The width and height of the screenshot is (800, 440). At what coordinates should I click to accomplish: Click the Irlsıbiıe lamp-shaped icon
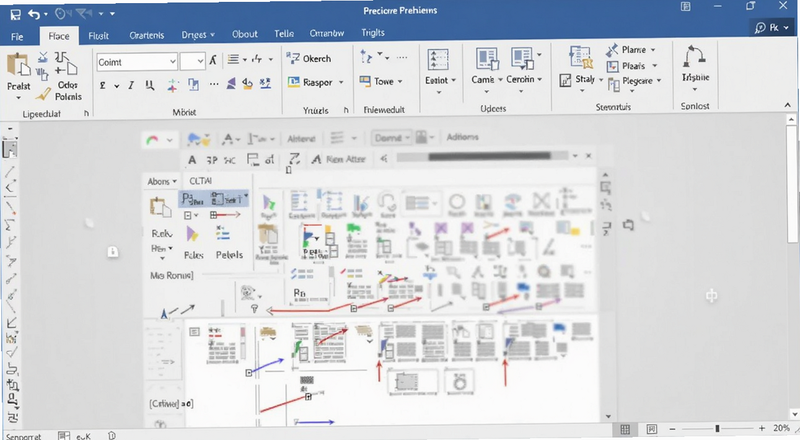click(x=694, y=57)
